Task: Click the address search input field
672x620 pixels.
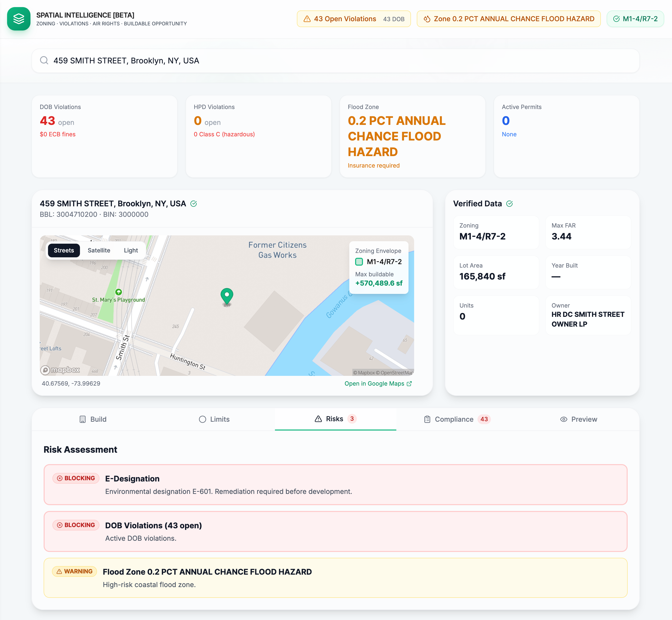Action: click(x=235, y=61)
